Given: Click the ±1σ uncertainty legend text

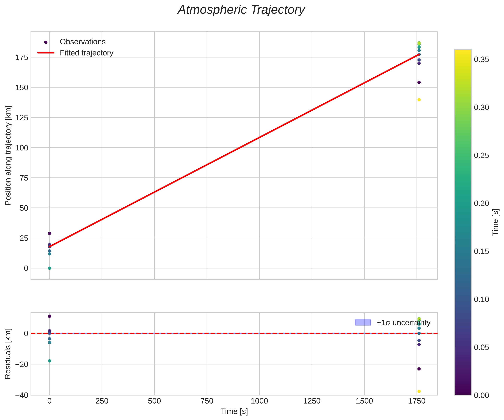Looking at the screenshot, I should coord(403,323).
